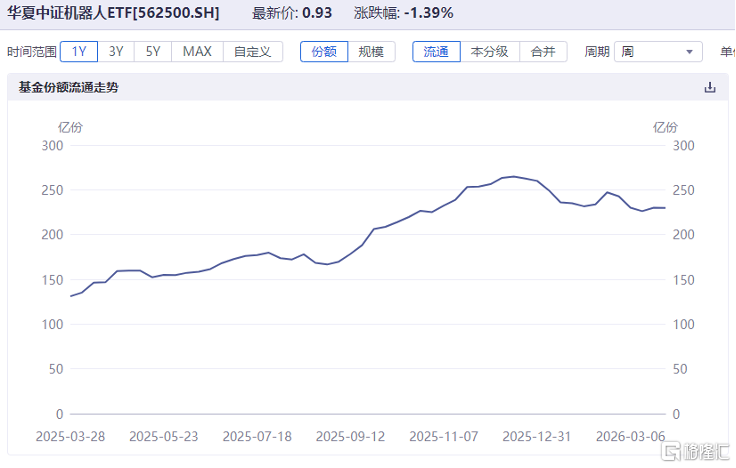Click the left y-axis label 300
This screenshot has width=736, height=468.
pos(53,146)
